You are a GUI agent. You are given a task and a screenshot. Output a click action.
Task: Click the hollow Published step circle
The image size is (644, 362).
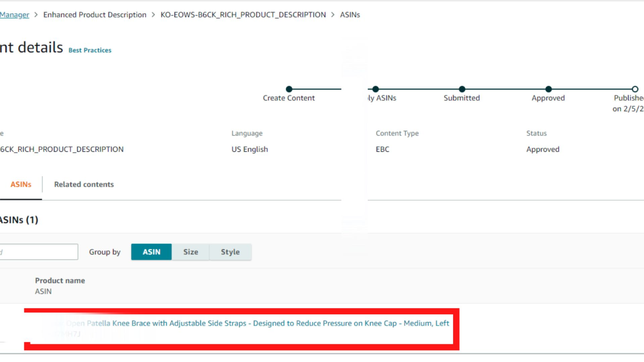pos(635,89)
